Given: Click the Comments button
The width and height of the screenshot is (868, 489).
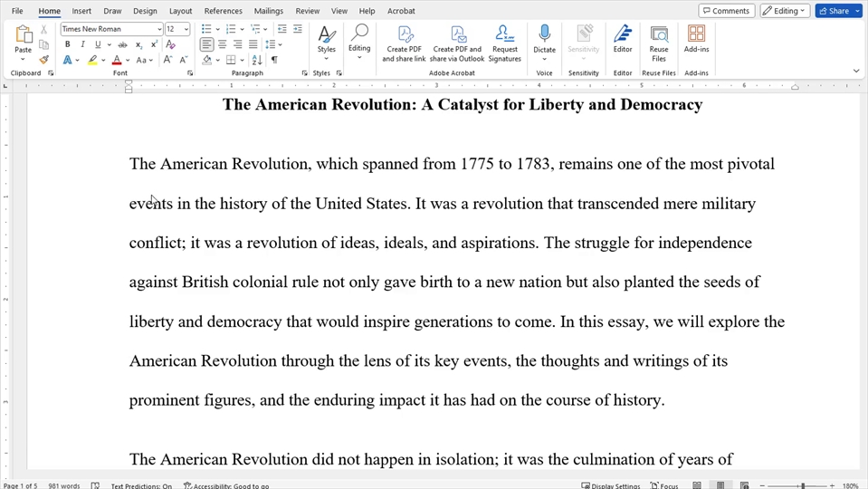Looking at the screenshot, I should pos(726,11).
